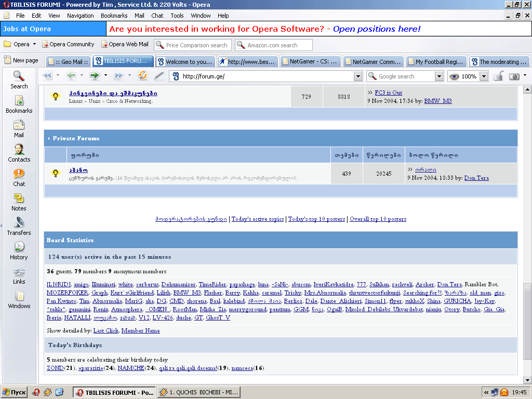Image resolution: width=532 pixels, height=399 pixels.
Task: Open the Contacts panel in sidebar
Action: tap(19, 153)
